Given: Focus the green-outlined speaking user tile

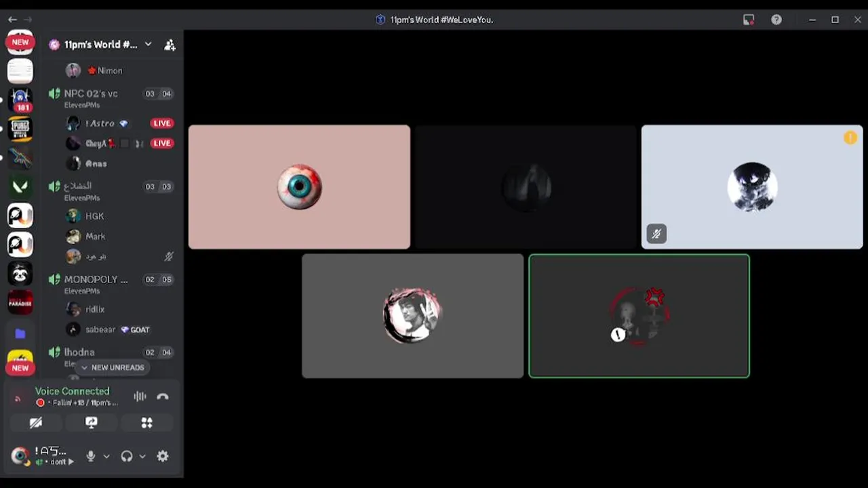Looking at the screenshot, I should 639,316.
